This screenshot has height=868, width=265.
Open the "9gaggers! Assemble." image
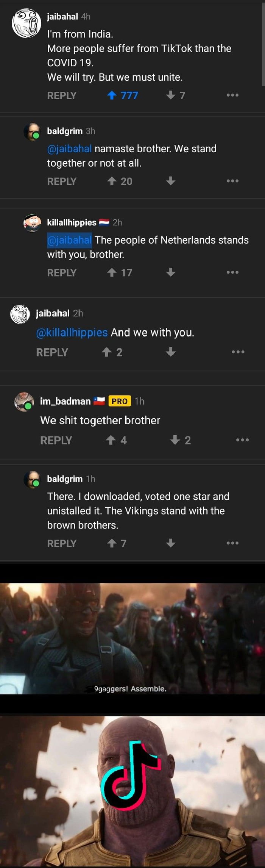click(x=132, y=638)
